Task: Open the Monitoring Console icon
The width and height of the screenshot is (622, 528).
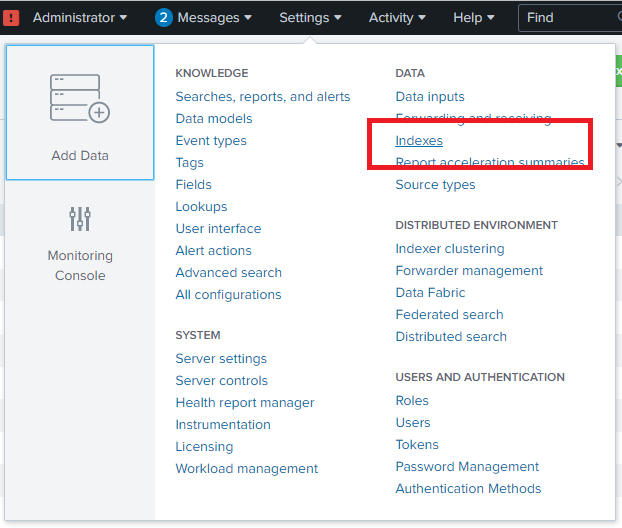Action: click(x=80, y=220)
